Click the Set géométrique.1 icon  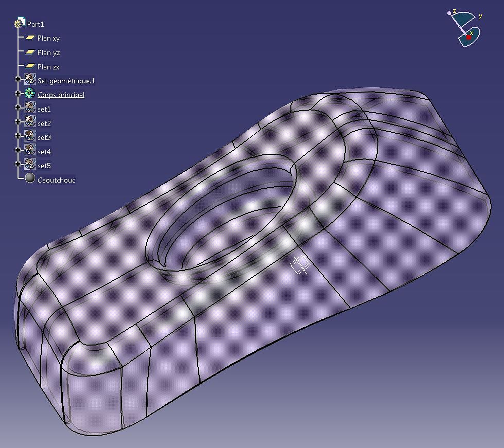coord(30,79)
